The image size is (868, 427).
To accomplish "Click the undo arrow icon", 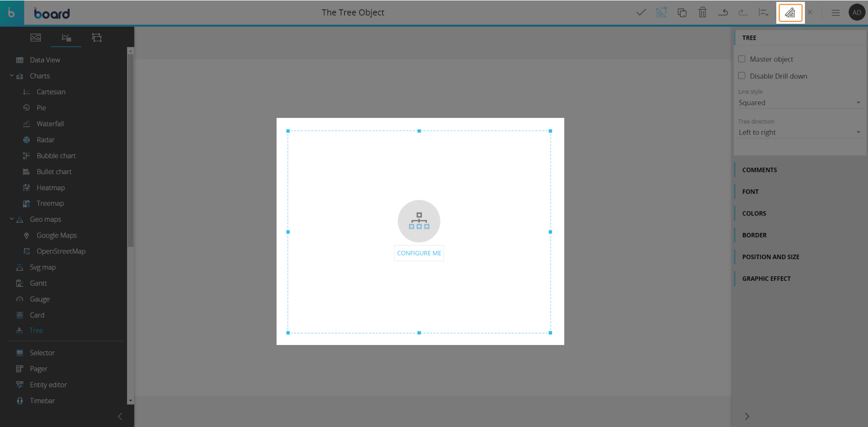I will click(x=723, y=13).
